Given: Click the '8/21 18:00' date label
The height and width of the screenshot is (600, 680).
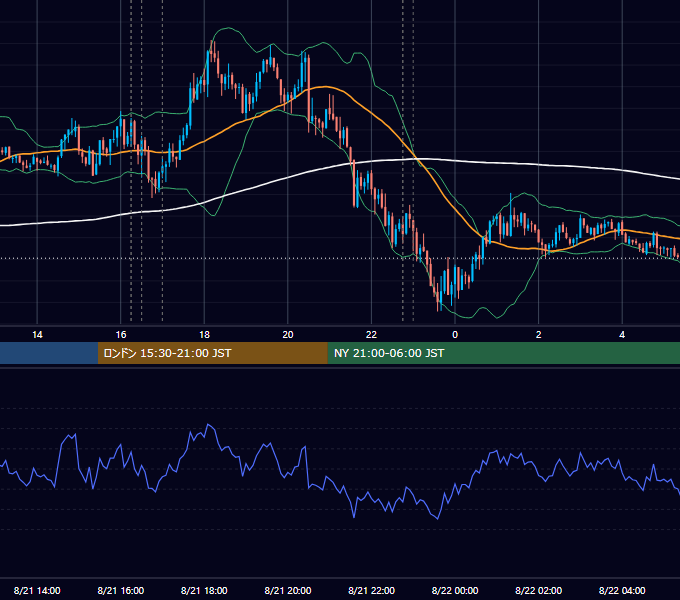Looking at the screenshot, I should tap(204, 590).
